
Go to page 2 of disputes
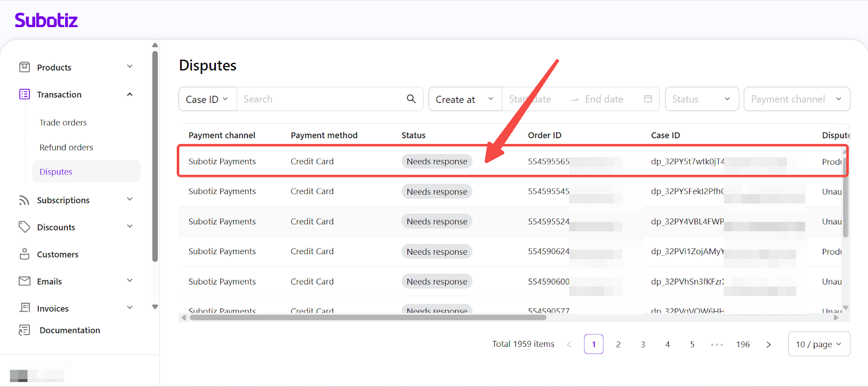click(618, 344)
